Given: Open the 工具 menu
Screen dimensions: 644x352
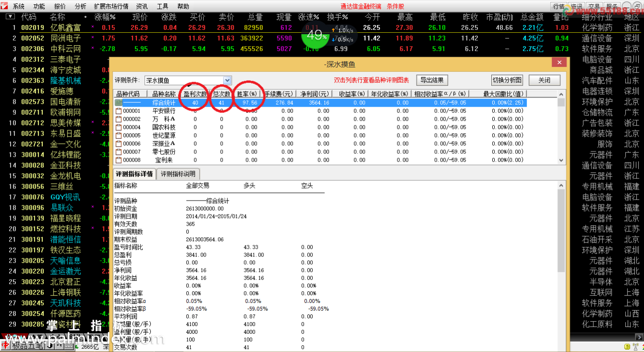Looking at the screenshot, I should pos(163,6).
